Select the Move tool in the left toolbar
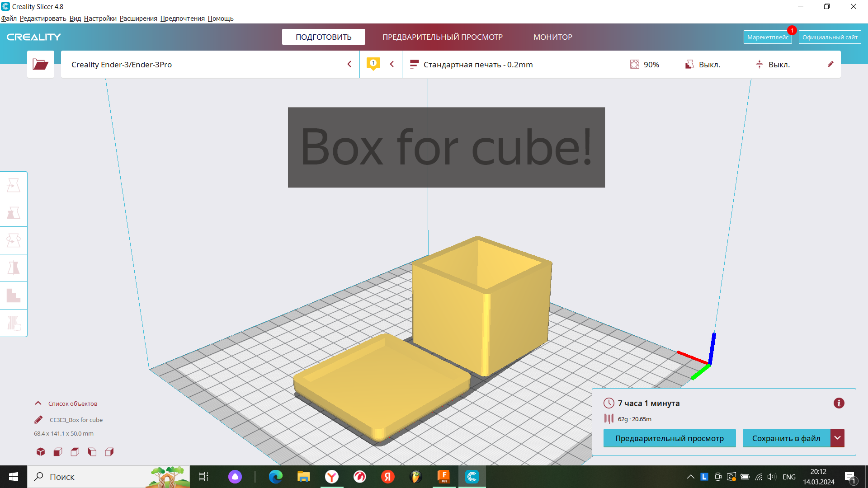 [14, 185]
